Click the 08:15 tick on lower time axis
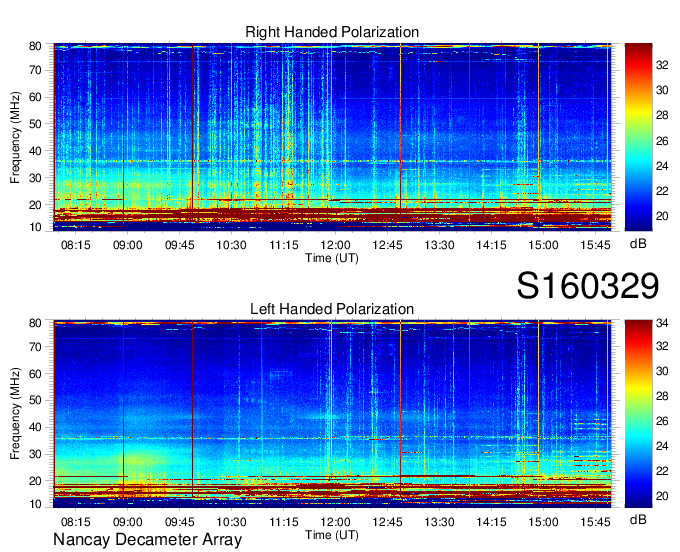 coord(75,522)
